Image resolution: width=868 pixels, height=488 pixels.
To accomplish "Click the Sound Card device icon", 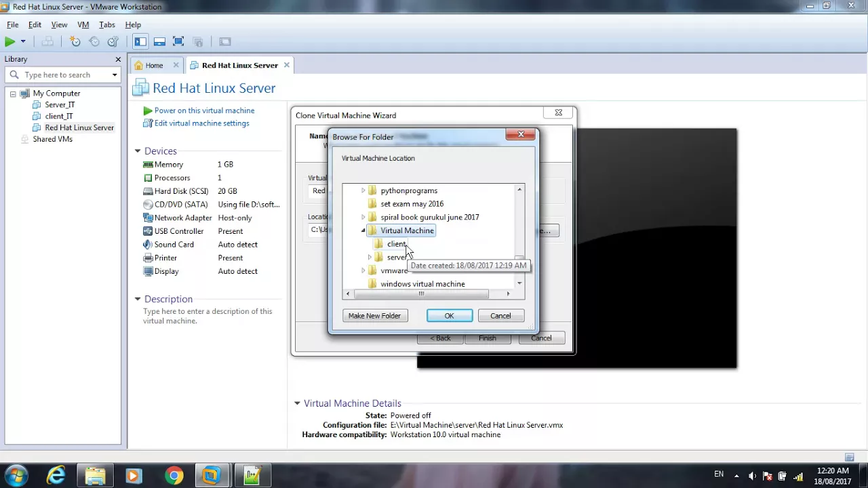I will click(x=149, y=245).
